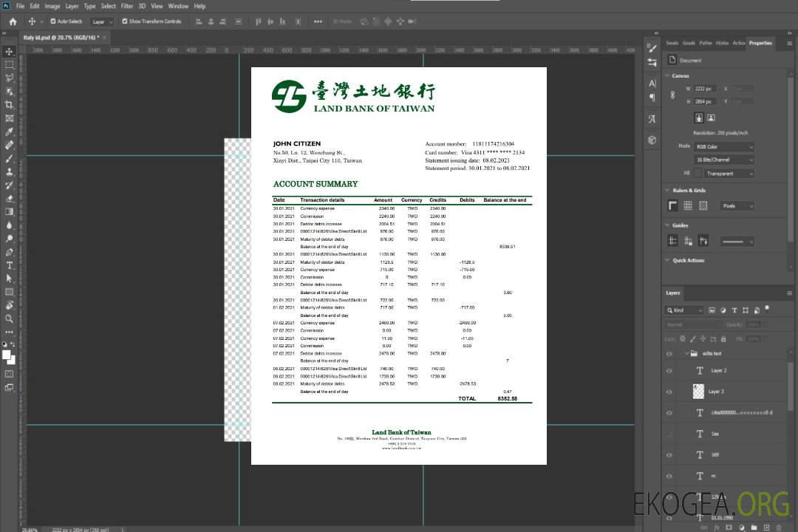798x532 pixels.
Task: Create a new layer button
Action: [767, 528]
